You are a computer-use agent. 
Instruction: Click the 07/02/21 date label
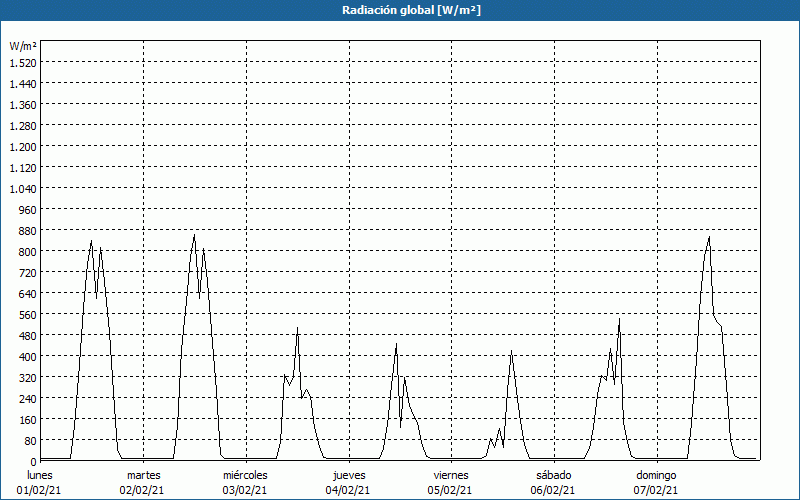[x=656, y=490]
